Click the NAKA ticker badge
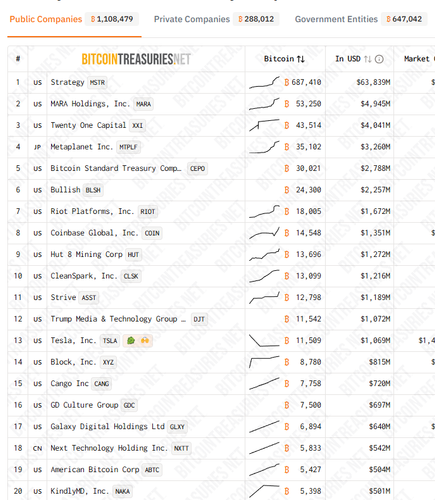 (122, 491)
